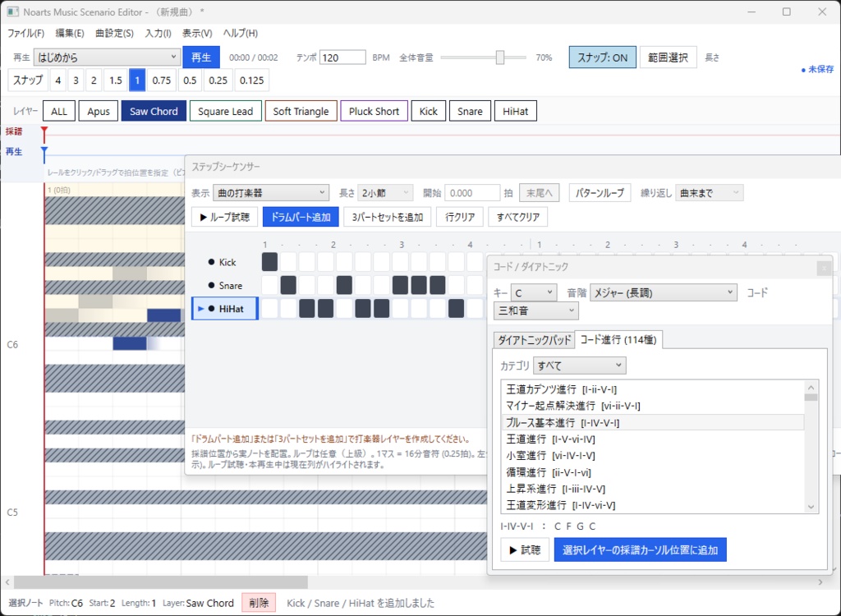841x616 pixels.
Task: Toggle the last filled HiHat step
Action: pos(456,309)
